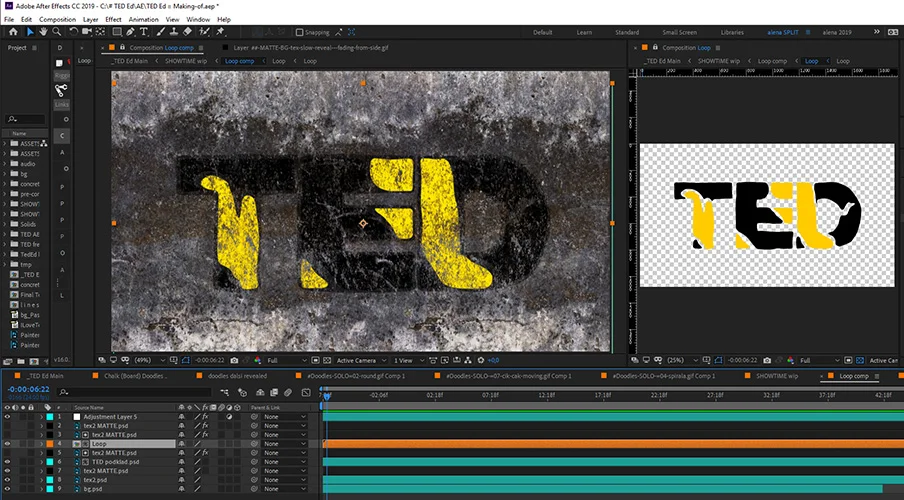Switch to the Learn workspace
This screenshot has height=500, width=904.
[x=584, y=32]
